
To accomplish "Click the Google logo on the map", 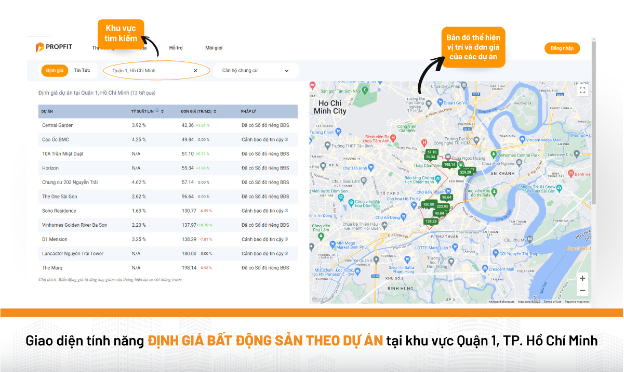I will click(321, 300).
